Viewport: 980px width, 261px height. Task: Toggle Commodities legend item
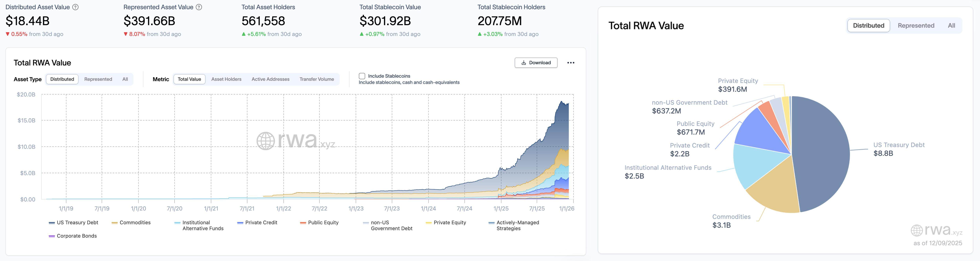[135, 222]
